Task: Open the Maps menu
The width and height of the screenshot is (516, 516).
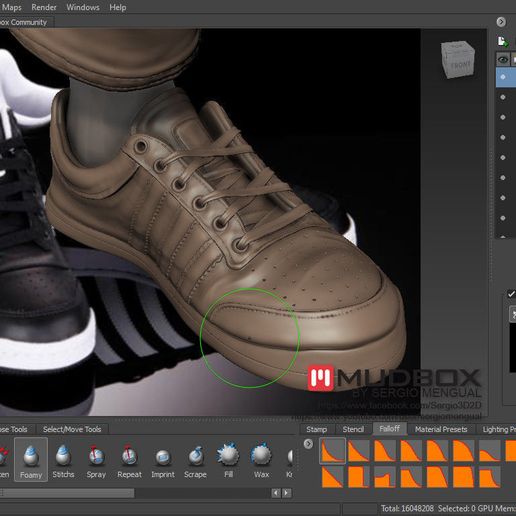Action: pyautogui.click(x=11, y=7)
